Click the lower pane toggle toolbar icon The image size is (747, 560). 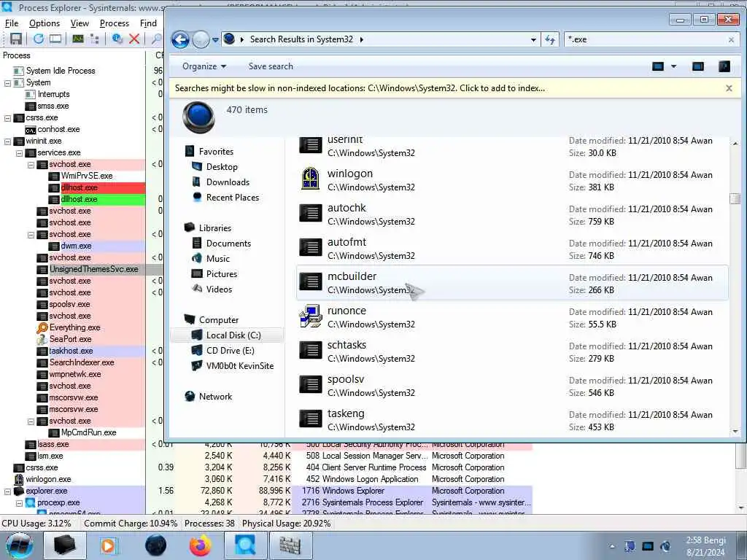(x=55, y=39)
